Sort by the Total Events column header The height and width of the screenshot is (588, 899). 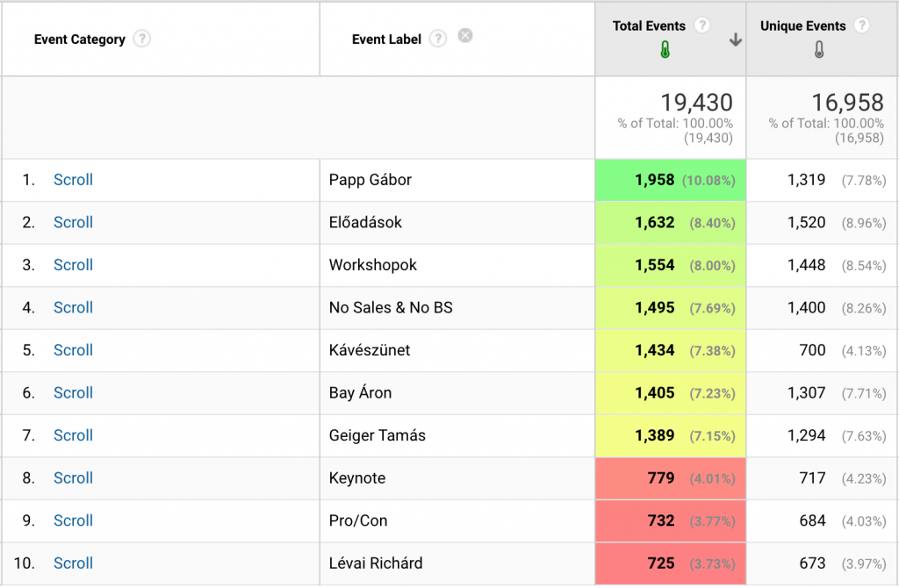(649, 25)
